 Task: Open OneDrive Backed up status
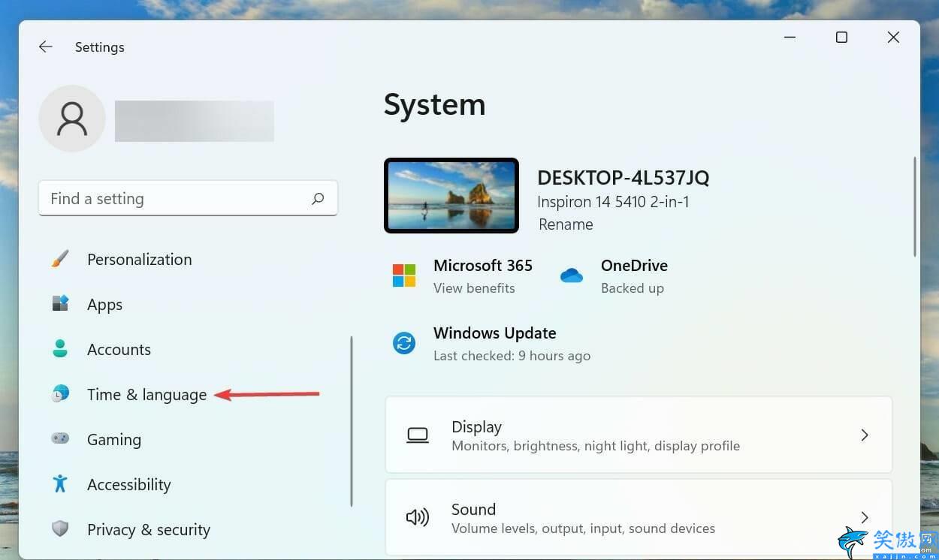click(633, 288)
